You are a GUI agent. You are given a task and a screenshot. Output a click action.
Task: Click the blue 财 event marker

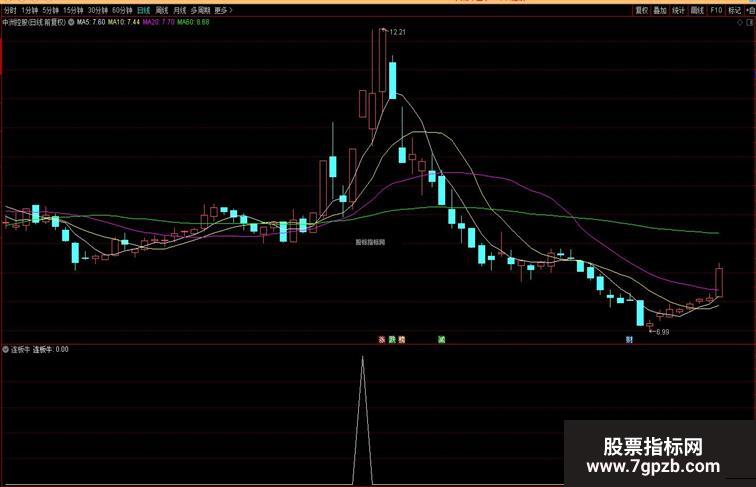pyautogui.click(x=629, y=339)
